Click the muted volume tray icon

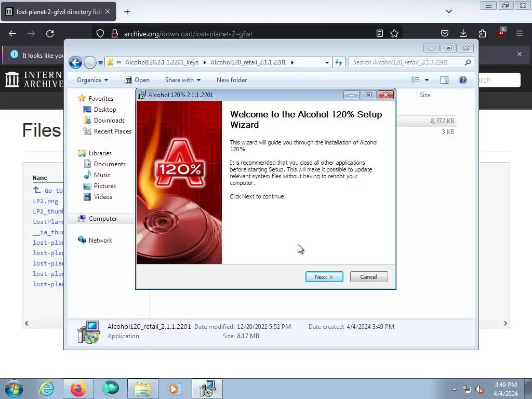pyautogui.click(x=480, y=389)
